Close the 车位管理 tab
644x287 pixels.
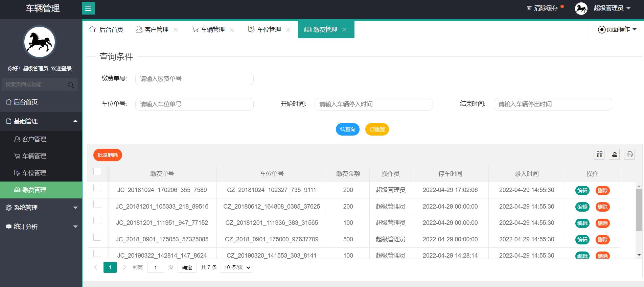tap(288, 30)
